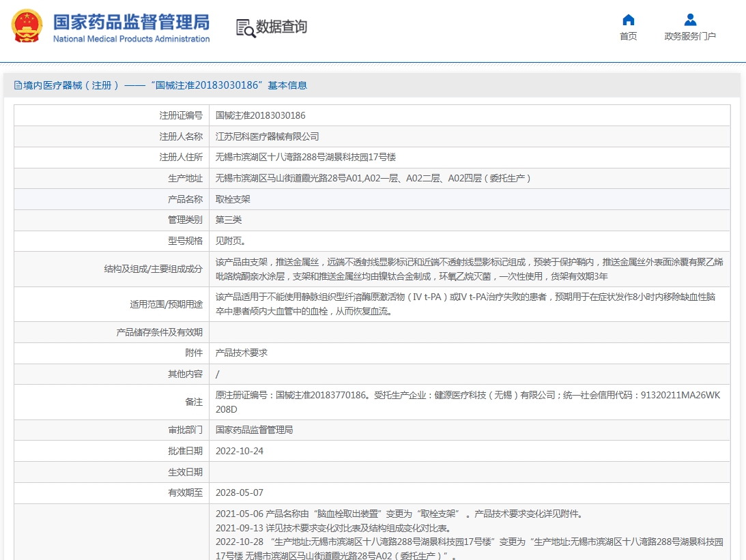The image size is (746, 560).
Task: Click the 适用范围/预期用途 label
Action: pos(166,304)
